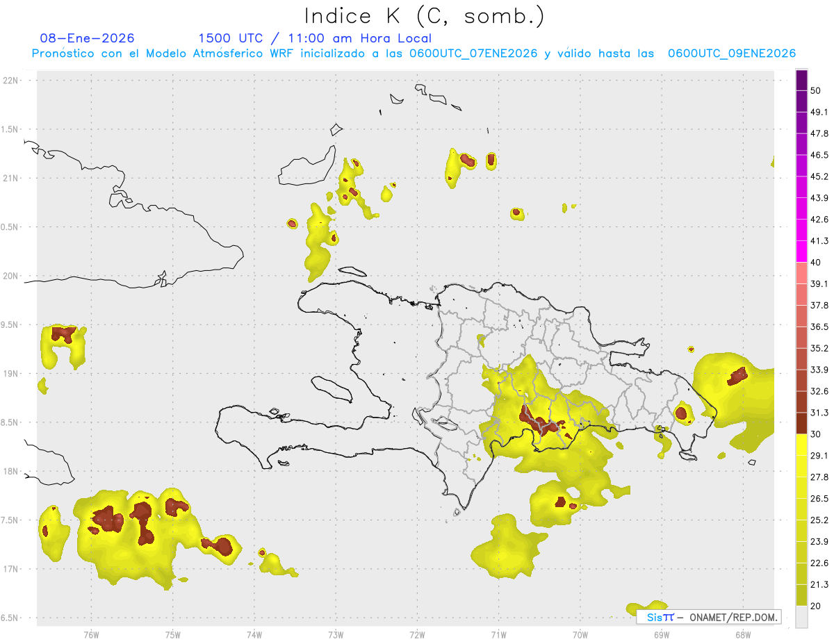
Task: Click legend value "21.3"
Action: click(x=819, y=586)
